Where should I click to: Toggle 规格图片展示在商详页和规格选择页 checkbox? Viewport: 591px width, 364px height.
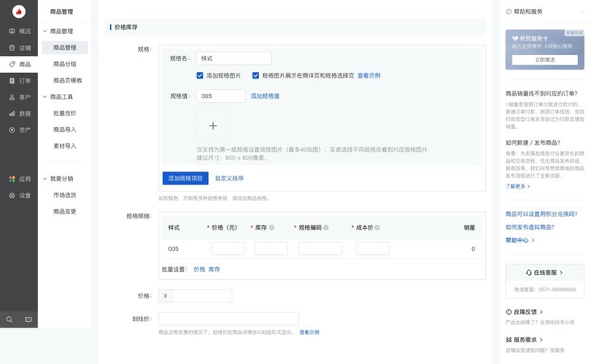pyautogui.click(x=256, y=75)
